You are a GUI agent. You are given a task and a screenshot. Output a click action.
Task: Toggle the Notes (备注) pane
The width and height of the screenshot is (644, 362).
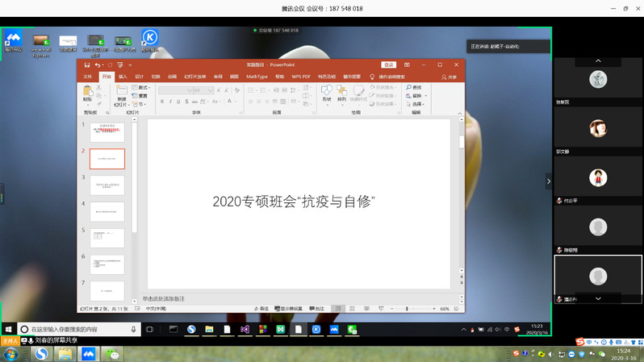261,309
